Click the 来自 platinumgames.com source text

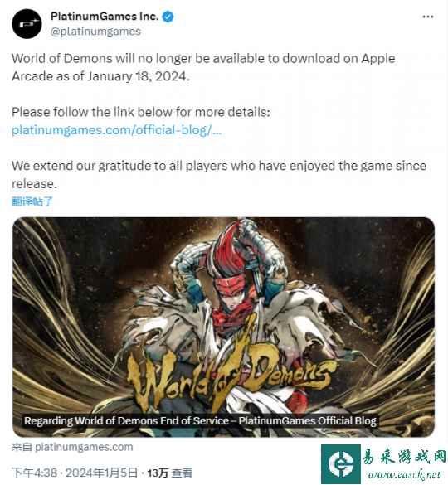pos(72,447)
